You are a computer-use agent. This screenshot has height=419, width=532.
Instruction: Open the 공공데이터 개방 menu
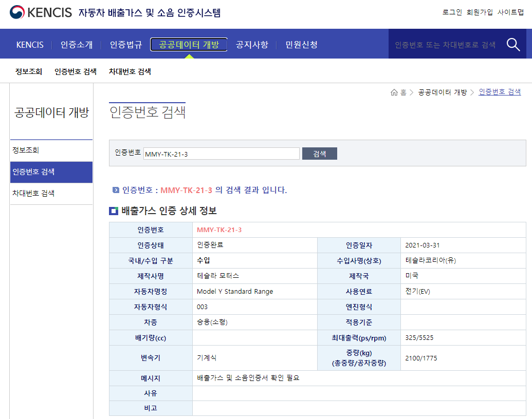(189, 44)
